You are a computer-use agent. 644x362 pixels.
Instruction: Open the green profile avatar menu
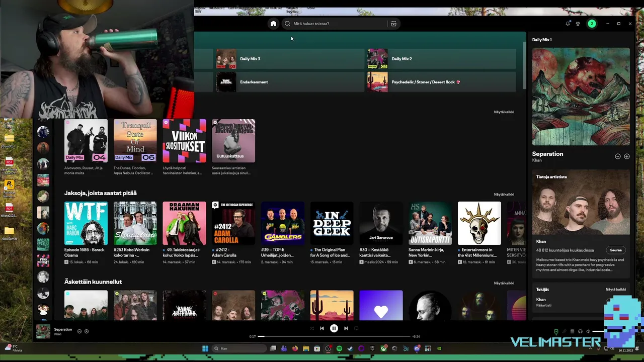click(x=592, y=24)
